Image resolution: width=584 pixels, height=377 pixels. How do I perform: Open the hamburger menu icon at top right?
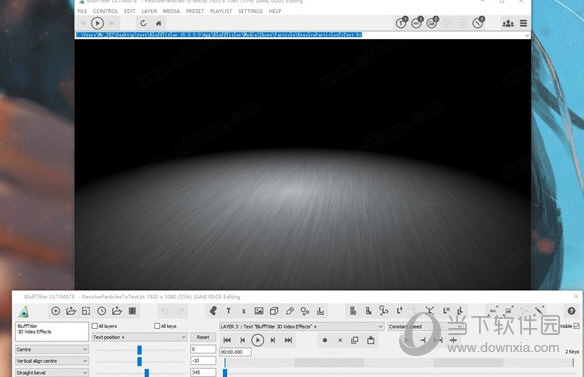point(523,23)
